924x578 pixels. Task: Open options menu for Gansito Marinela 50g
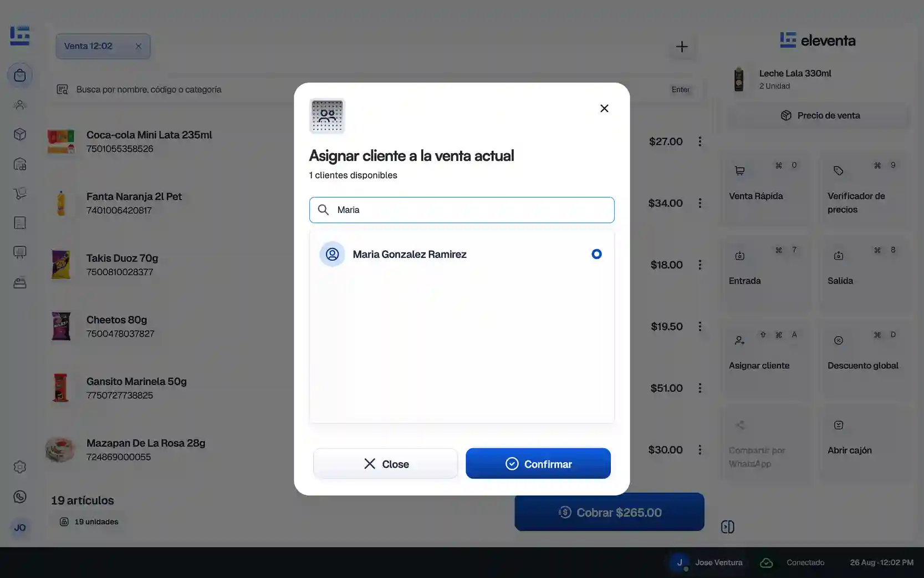point(700,388)
